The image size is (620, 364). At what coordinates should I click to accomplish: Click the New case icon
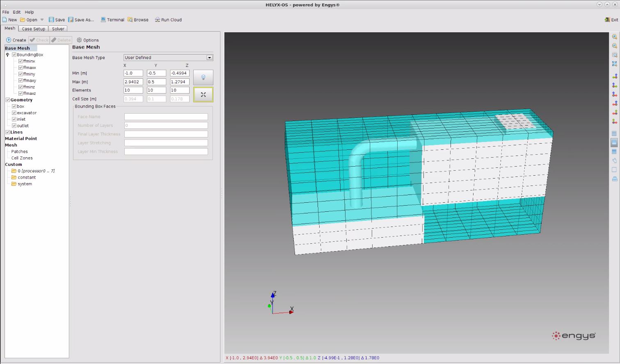click(5, 20)
